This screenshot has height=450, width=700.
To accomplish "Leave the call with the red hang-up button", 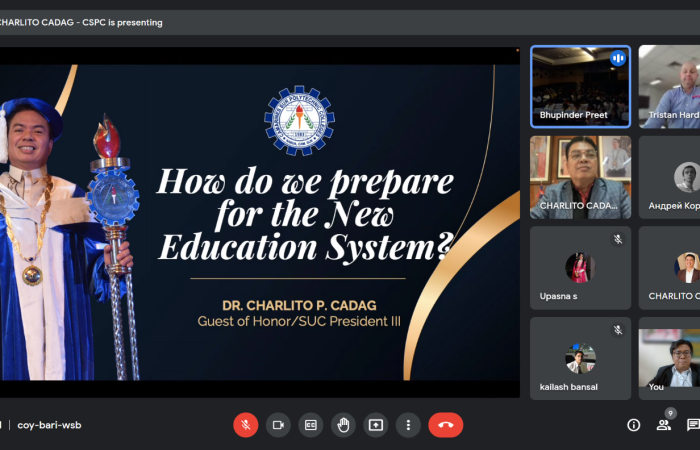I will (x=445, y=425).
